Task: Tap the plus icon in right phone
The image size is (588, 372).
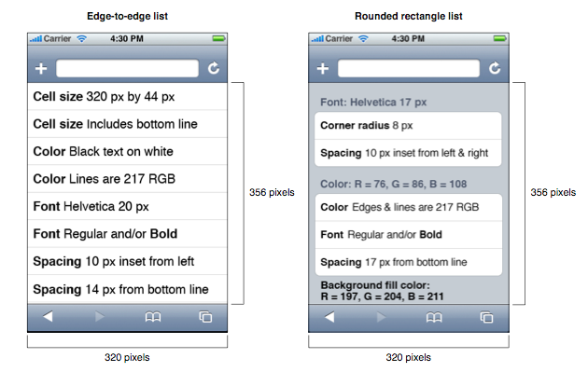Action: [x=323, y=69]
